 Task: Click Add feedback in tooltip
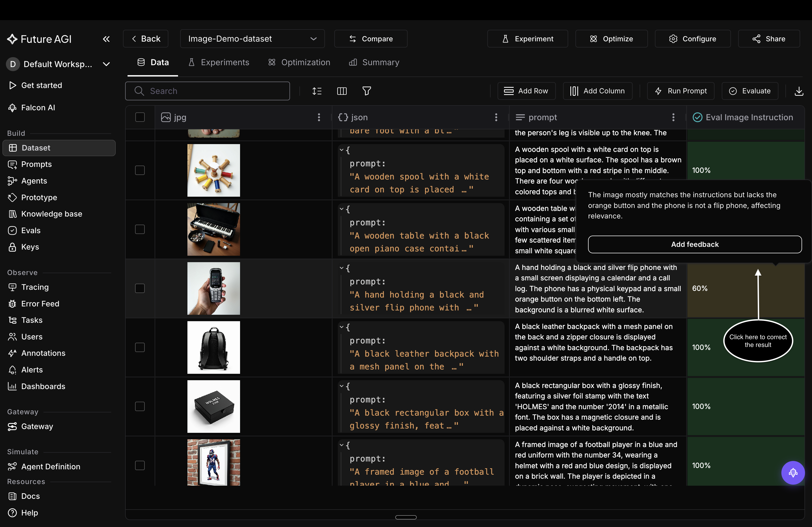pyautogui.click(x=695, y=244)
